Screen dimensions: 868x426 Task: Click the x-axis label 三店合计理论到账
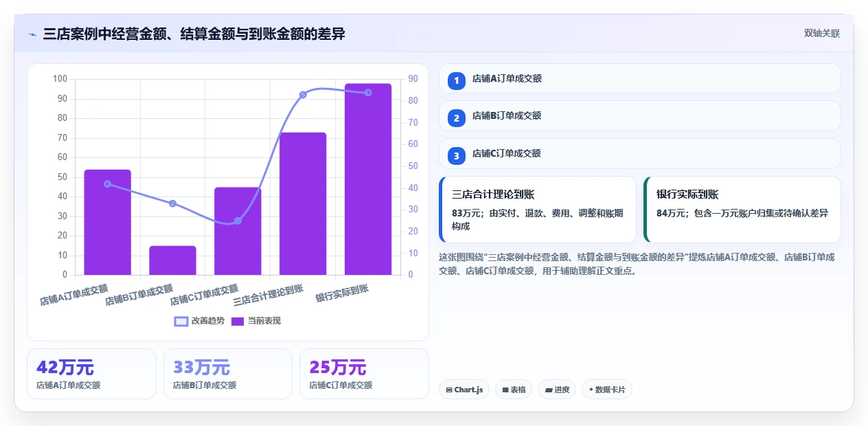269,294
